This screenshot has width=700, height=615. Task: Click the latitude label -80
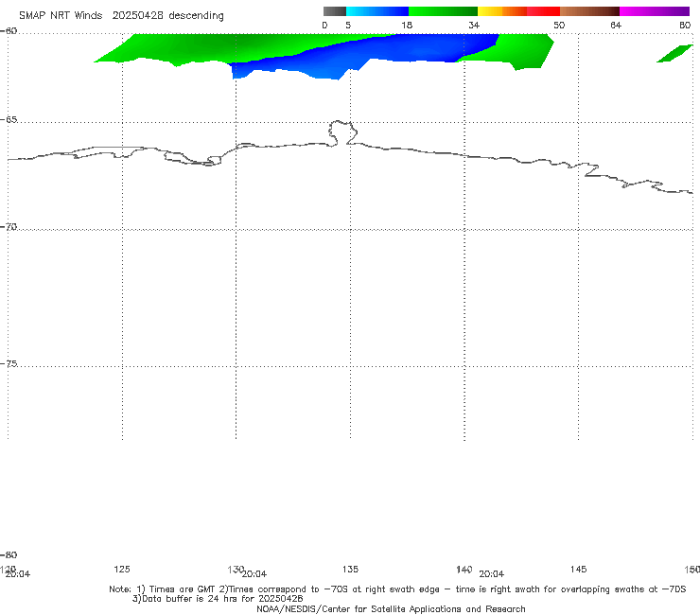9,554
